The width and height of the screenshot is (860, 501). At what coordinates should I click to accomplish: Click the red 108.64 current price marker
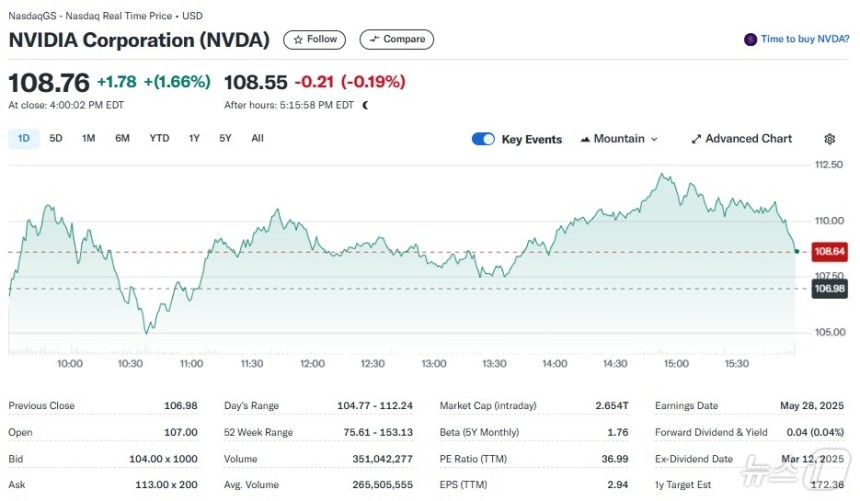[x=829, y=252]
